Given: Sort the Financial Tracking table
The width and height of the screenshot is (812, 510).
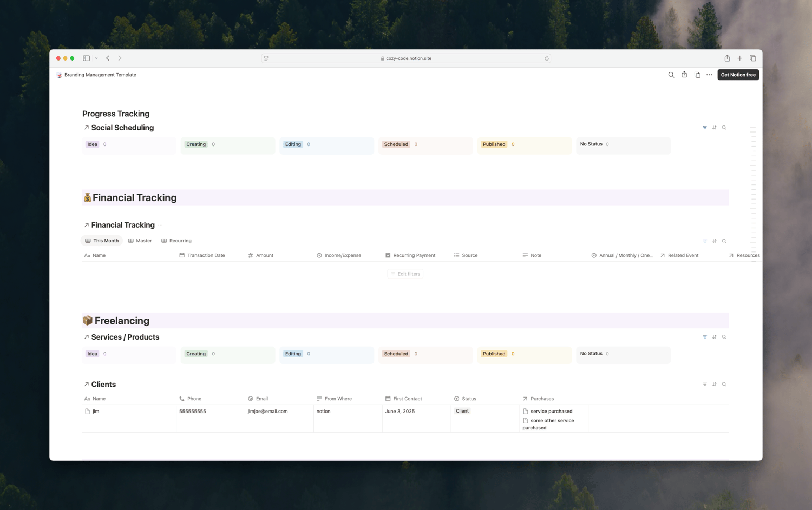Looking at the screenshot, I should pyautogui.click(x=715, y=241).
